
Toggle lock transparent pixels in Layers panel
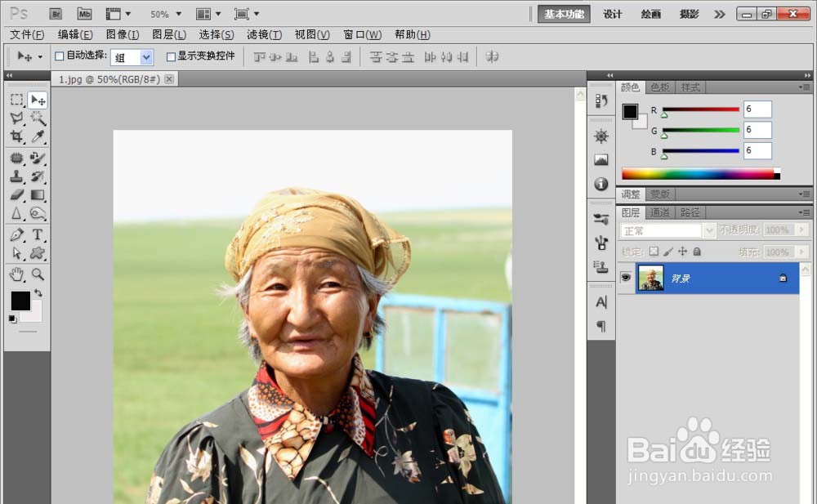point(654,252)
